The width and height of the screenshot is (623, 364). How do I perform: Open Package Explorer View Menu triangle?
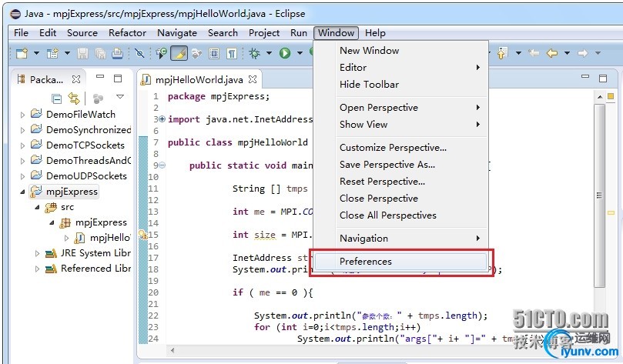click(120, 96)
